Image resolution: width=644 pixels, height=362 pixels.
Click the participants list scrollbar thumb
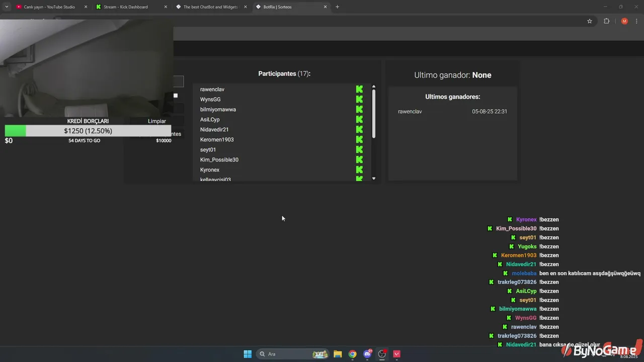[373, 114]
